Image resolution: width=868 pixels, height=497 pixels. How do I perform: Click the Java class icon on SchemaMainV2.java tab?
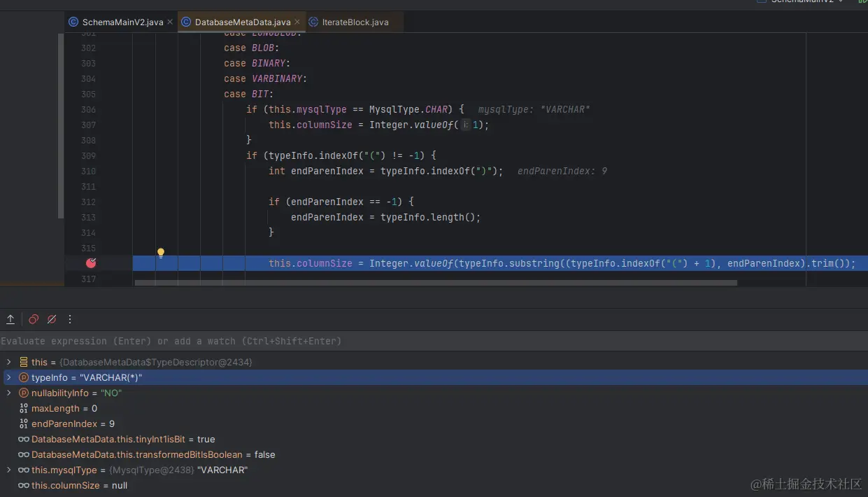click(x=73, y=22)
